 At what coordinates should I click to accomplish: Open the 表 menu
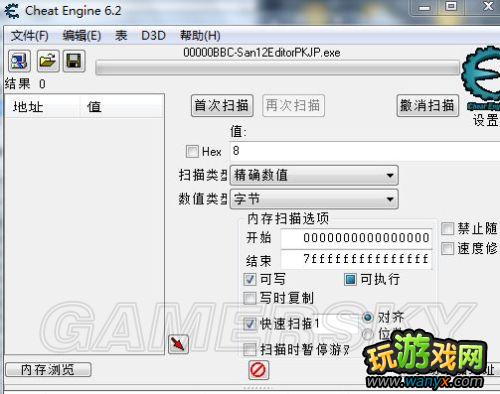tap(121, 36)
